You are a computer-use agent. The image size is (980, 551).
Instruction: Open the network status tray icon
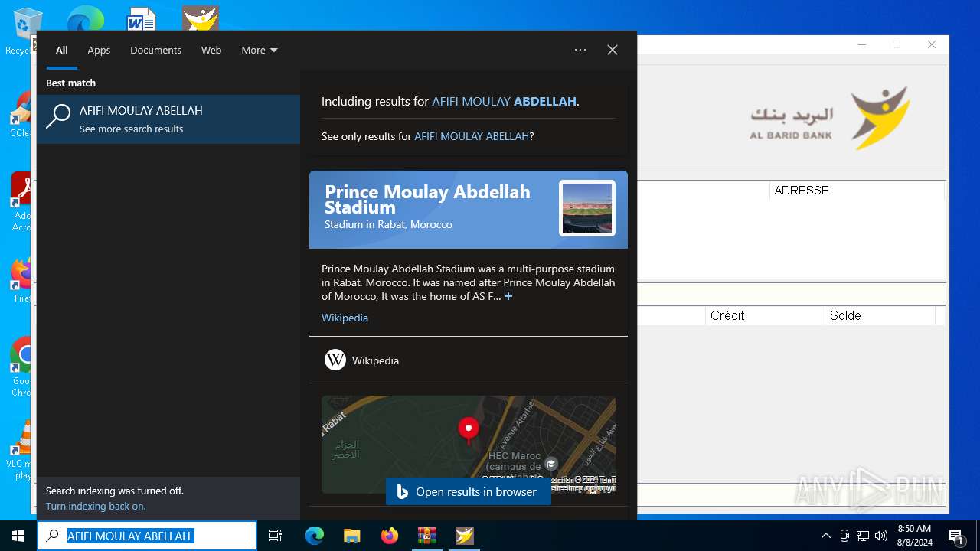coord(863,536)
